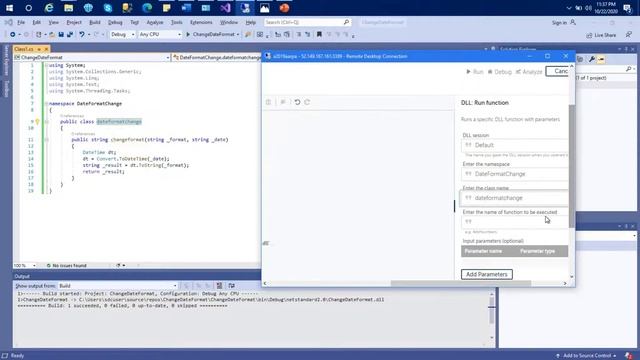Click the lightbulb quick actions icon on line 9

37,122
